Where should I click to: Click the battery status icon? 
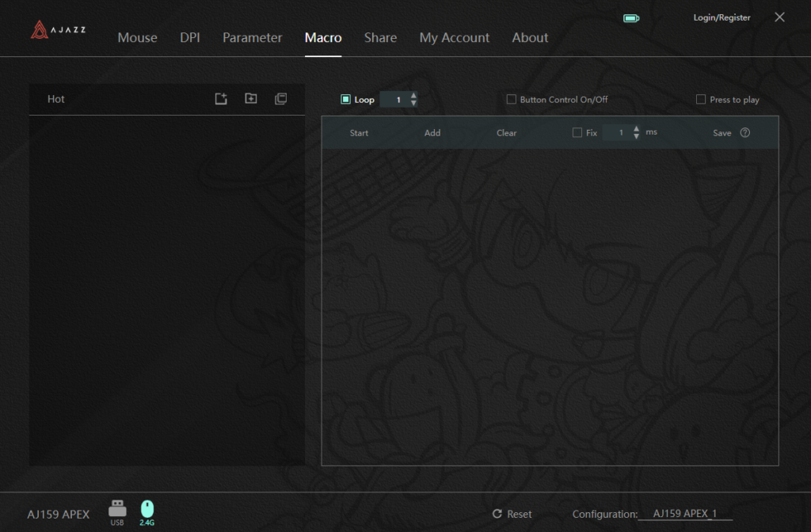tap(631, 18)
